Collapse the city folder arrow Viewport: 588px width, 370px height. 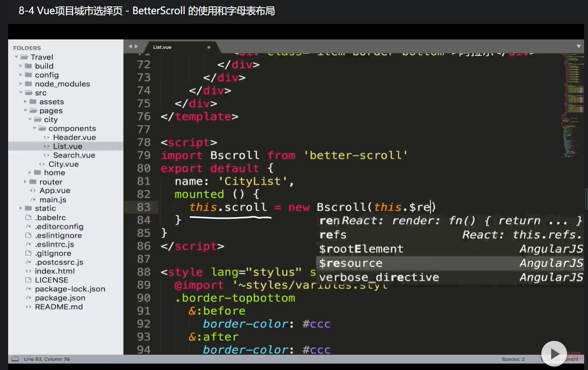pyautogui.click(x=30, y=120)
